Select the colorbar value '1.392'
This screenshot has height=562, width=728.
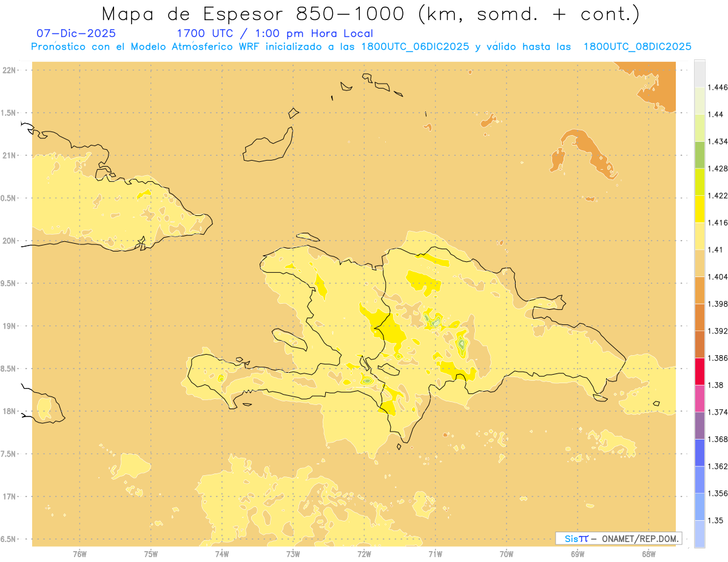[x=717, y=331]
